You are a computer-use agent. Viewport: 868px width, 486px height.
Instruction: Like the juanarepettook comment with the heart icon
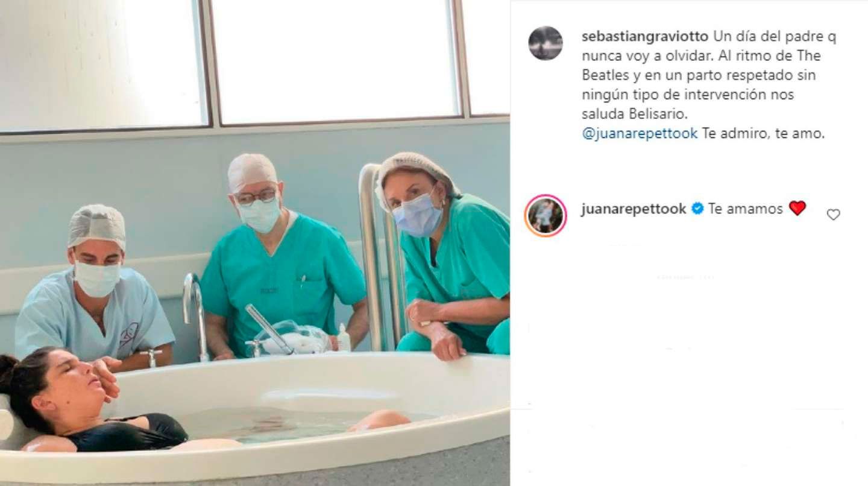tap(833, 214)
